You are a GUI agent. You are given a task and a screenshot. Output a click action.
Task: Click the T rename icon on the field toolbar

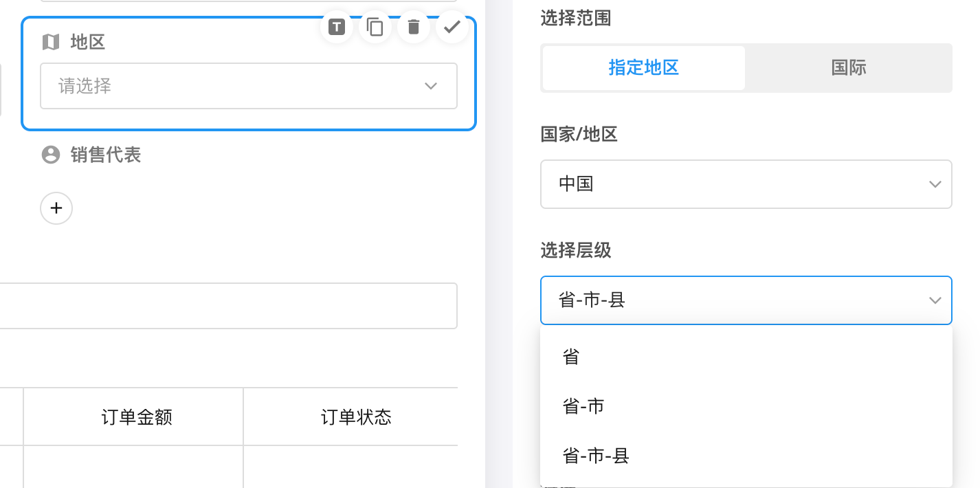336,27
